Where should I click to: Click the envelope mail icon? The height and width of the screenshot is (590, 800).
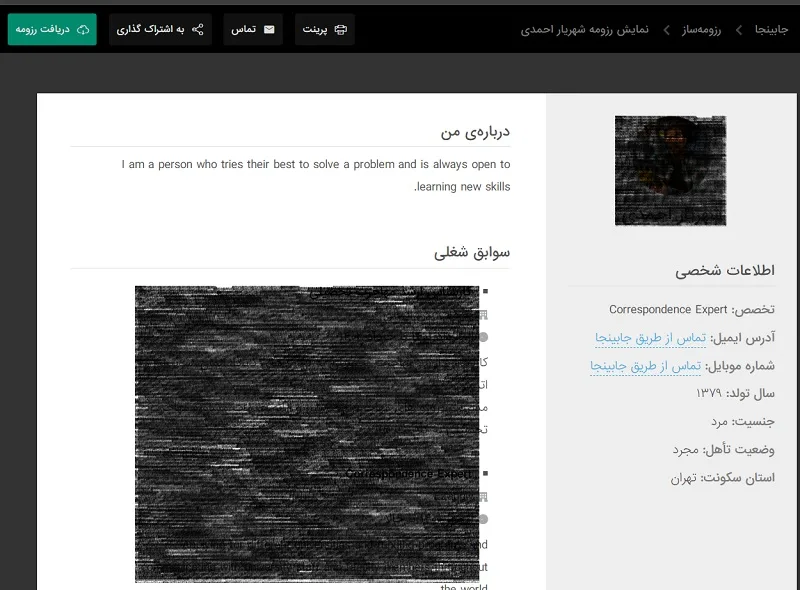[x=269, y=30]
